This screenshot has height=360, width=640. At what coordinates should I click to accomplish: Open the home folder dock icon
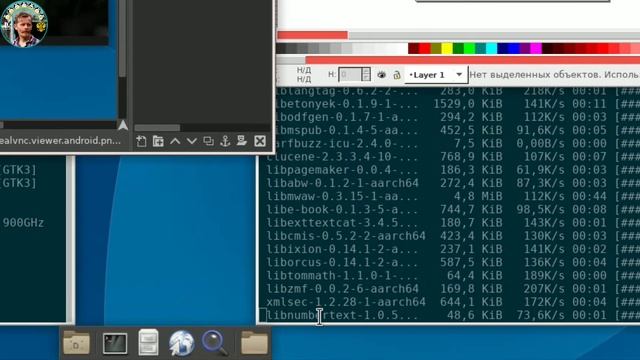[x=76, y=342]
